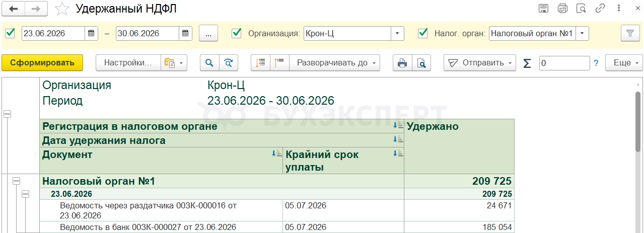Screen dimensions: 644x233
Task: Toggle the Организация checkbox
Action: [x=236, y=33]
